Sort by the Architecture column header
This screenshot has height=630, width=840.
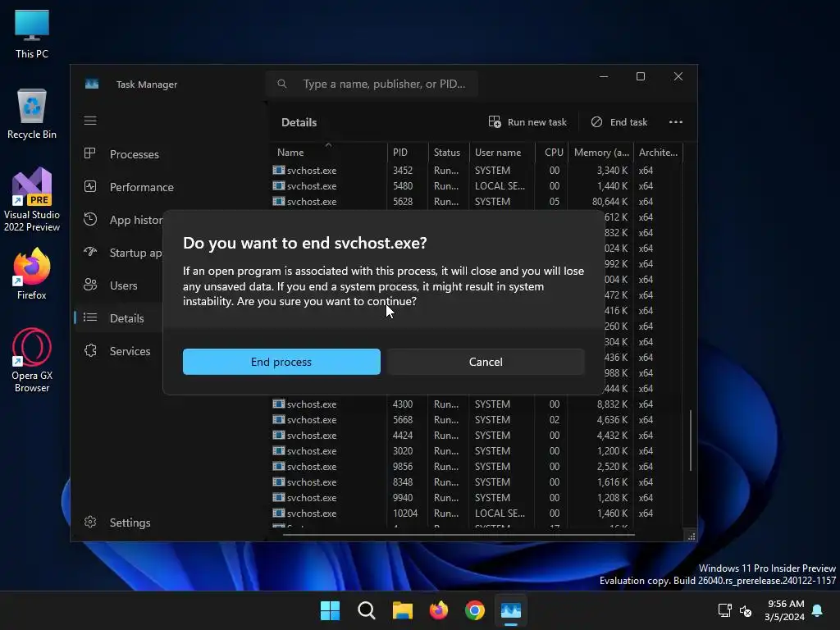[x=658, y=152]
